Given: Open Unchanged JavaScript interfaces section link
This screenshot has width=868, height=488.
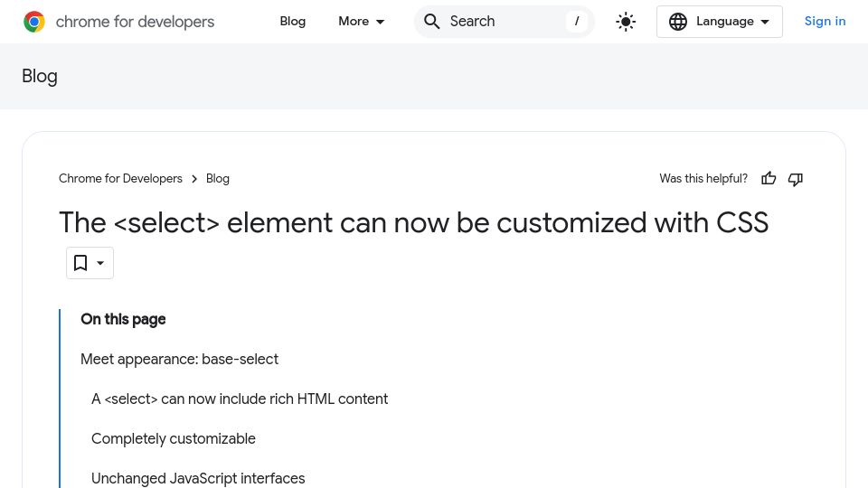Looking at the screenshot, I should (x=198, y=479).
